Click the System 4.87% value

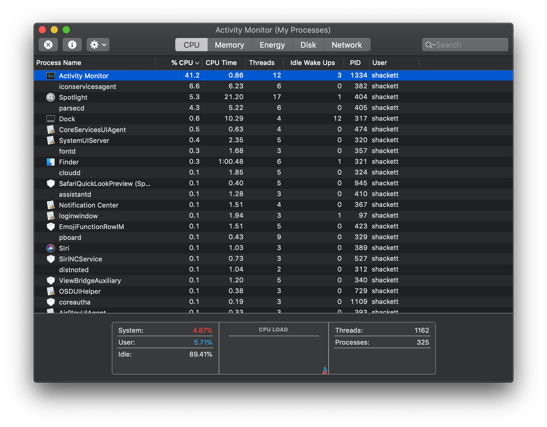[x=202, y=330]
